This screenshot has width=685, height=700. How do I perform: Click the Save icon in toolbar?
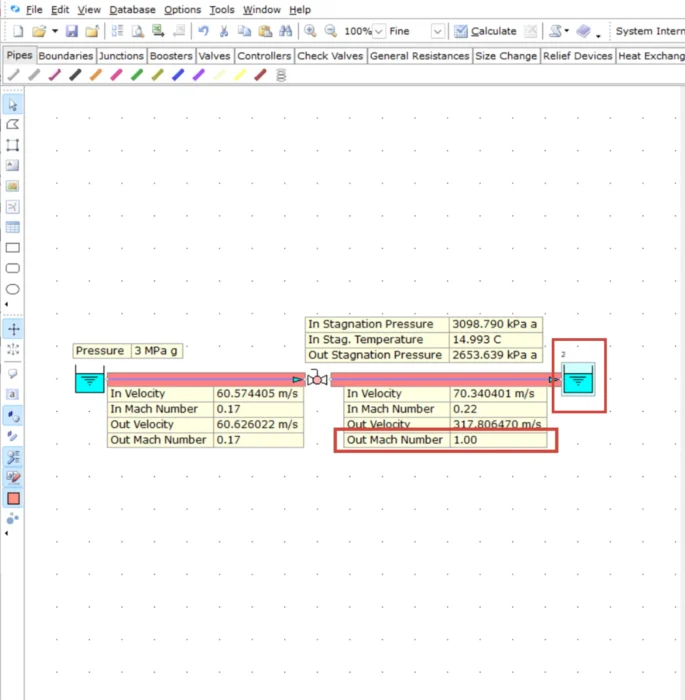pyautogui.click(x=72, y=31)
